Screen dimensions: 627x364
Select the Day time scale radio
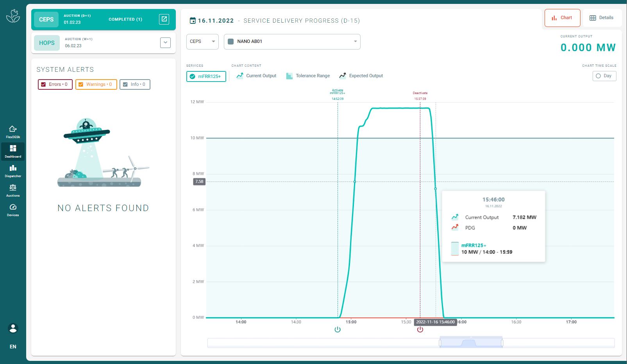point(604,76)
